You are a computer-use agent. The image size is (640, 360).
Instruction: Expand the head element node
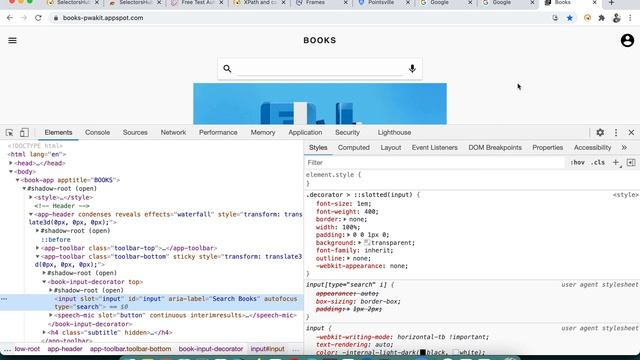click(x=11, y=163)
